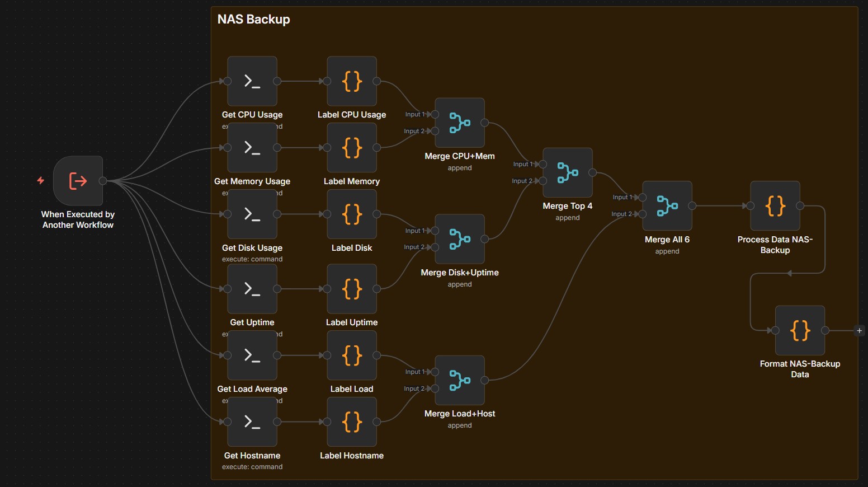The image size is (868, 487).
Task: Click the terminal icon on Get CPU Usage node
Action: [252, 81]
